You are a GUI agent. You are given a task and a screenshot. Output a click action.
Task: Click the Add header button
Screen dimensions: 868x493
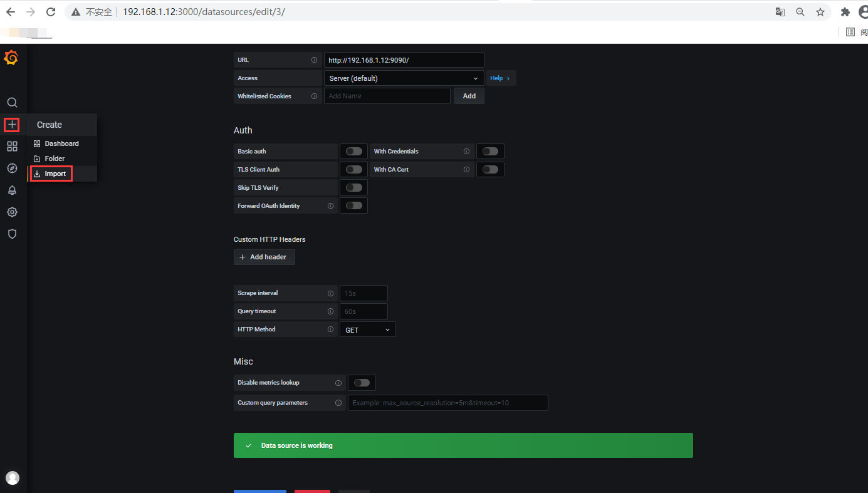pos(264,257)
